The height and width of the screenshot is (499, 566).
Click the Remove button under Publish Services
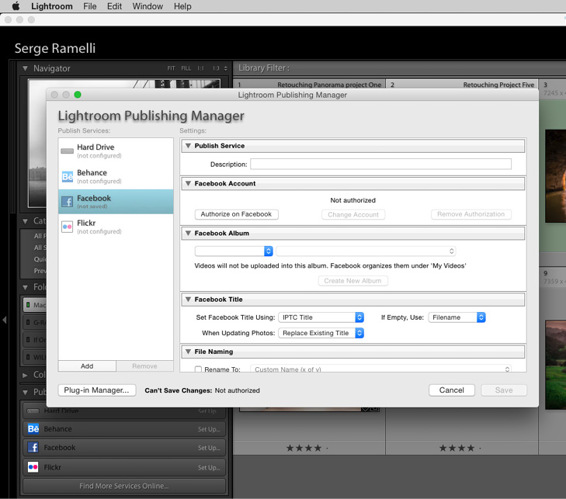click(144, 366)
